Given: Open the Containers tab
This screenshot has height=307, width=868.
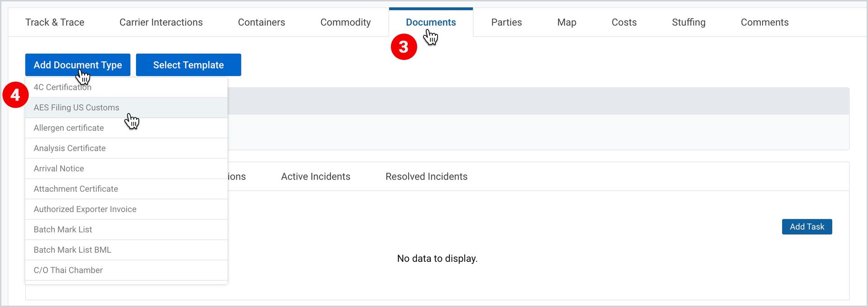Looking at the screenshot, I should (261, 22).
